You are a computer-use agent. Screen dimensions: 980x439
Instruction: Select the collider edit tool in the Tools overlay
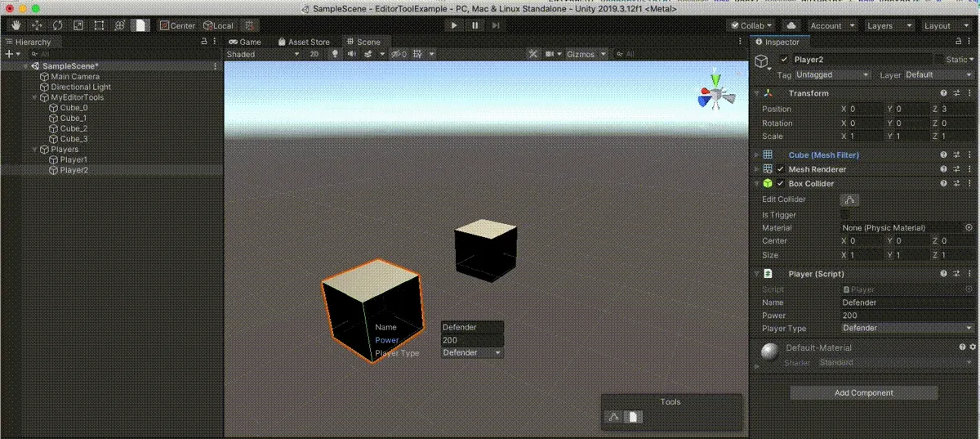(615, 417)
